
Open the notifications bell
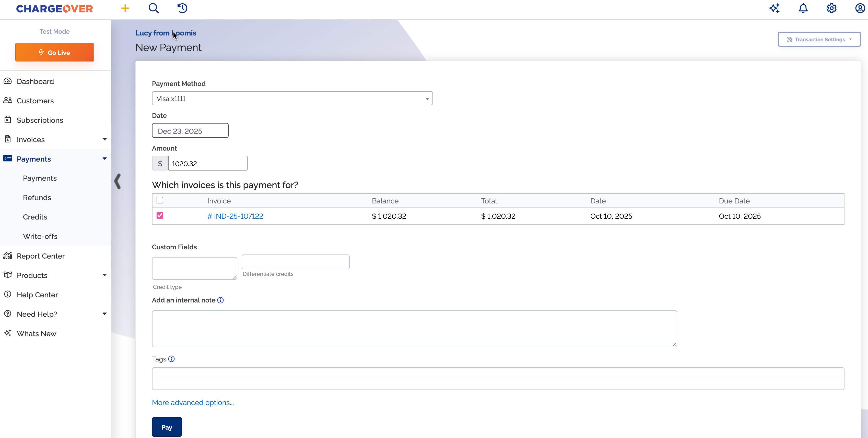pos(803,8)
